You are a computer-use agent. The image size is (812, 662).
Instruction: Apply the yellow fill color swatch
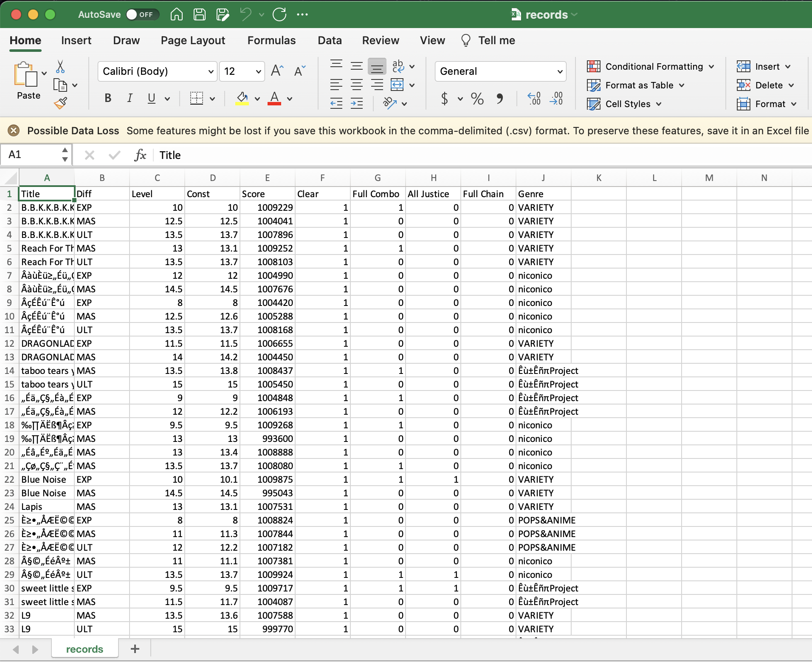coord(242,99)
